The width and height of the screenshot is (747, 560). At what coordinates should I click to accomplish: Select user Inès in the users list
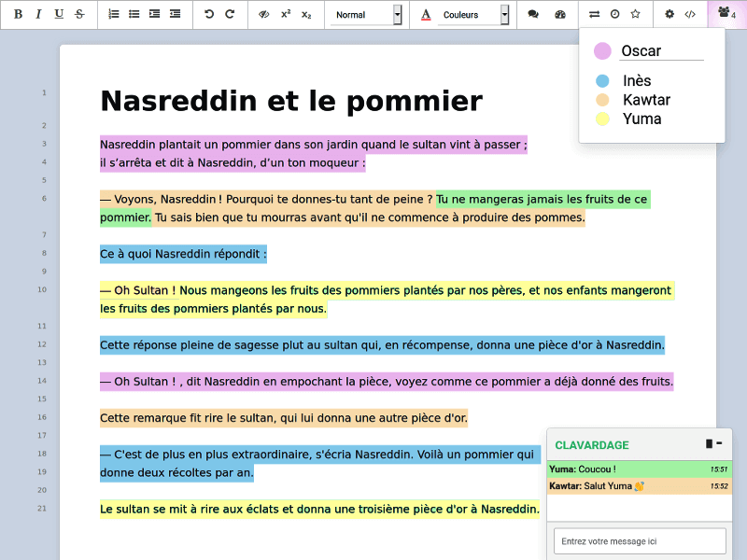tap(637, 81)
